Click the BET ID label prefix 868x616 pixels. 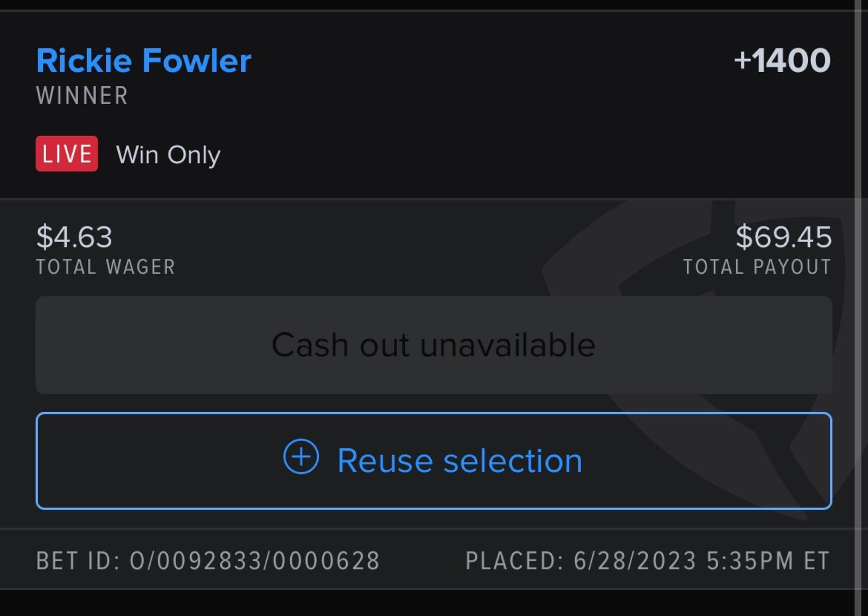(78, 561)
